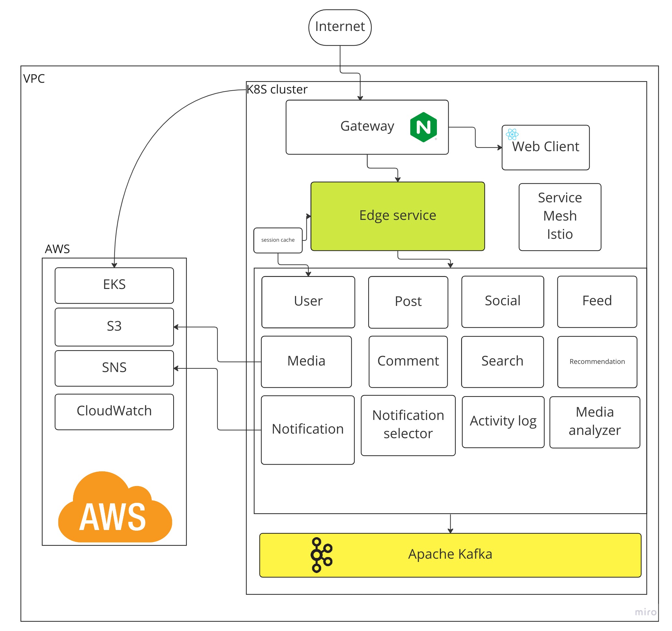Select the Internet rounded node
The width and height of the screenshot is (672, 631).
(340, 27)
